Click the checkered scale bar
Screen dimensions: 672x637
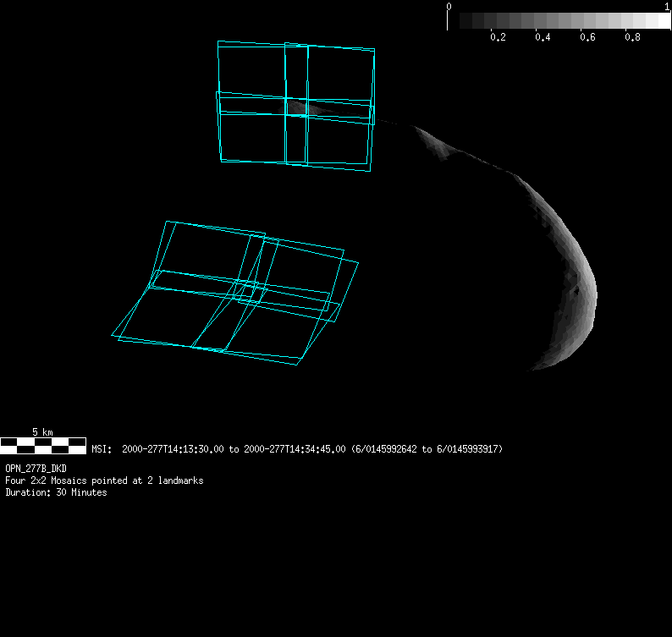tap(43, 445)
